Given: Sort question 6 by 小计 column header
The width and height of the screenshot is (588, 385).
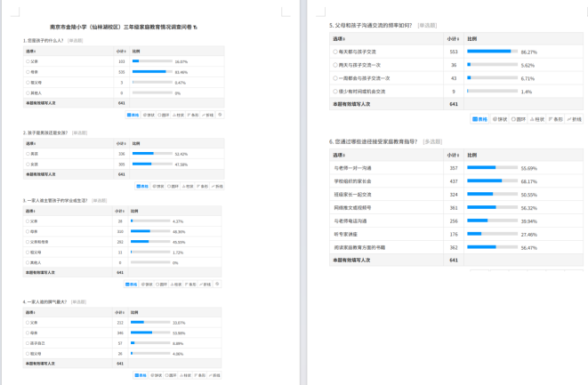Looking at the screenshot, I should click(x=454, y=155).
